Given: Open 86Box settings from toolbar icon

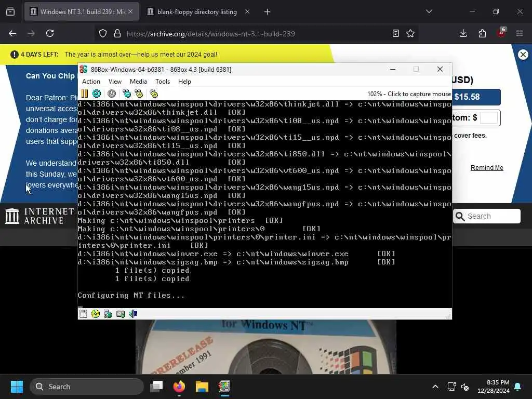Looking at the screenshot, I should click(x=154, y=94).
